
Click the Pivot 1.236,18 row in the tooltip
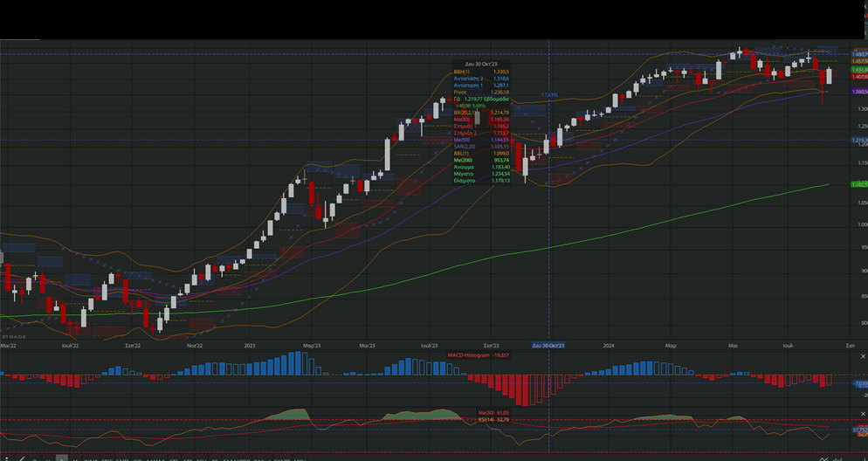tap(481, 92)
